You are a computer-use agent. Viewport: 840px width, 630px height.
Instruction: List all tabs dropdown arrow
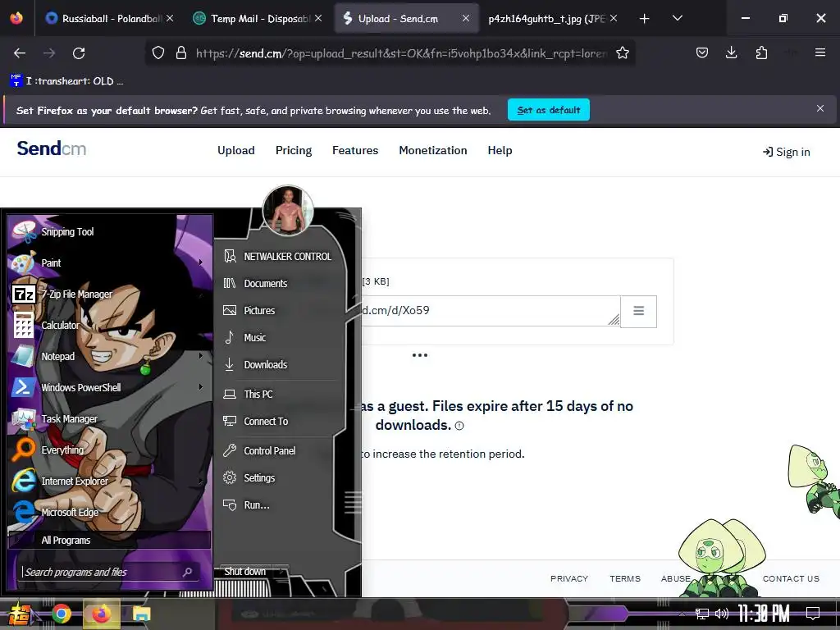[x=677, y=18]
